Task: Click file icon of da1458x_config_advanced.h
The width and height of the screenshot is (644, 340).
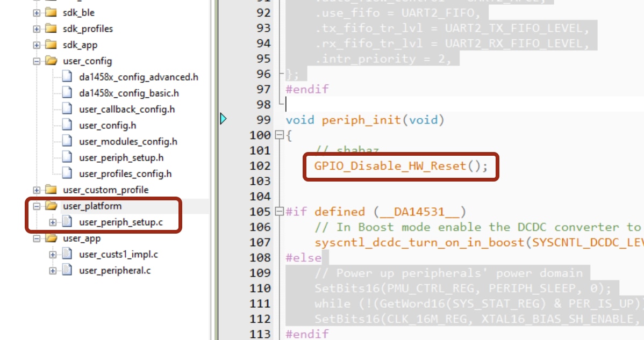Action: click(67, 76)
